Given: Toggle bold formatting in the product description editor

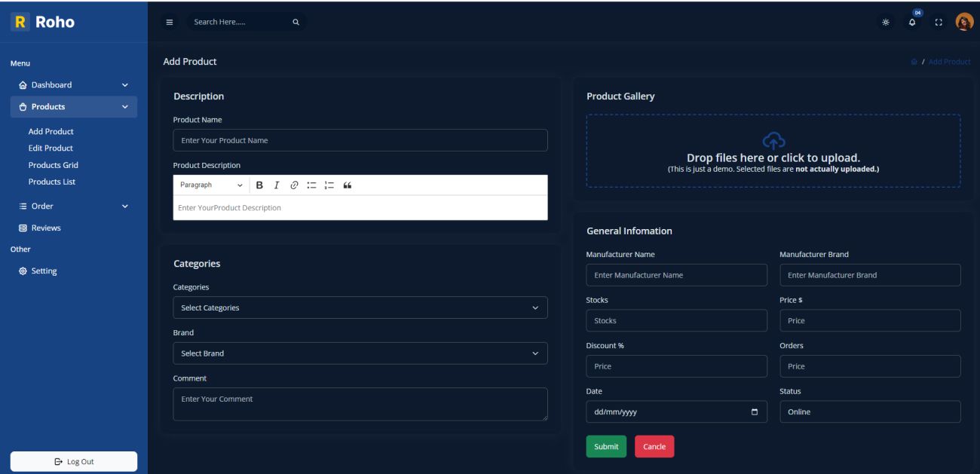Looking at the screenshot, I should tap(259, 185).
